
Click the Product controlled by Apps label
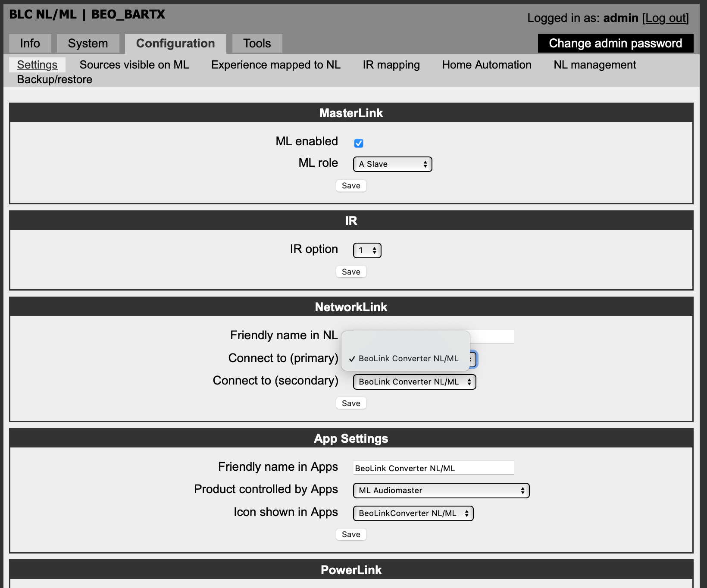point(266,489)
